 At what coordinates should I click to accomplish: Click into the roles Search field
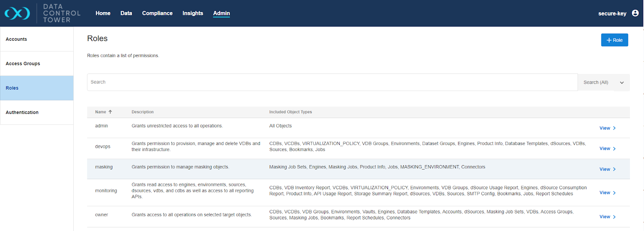[332, 82]
